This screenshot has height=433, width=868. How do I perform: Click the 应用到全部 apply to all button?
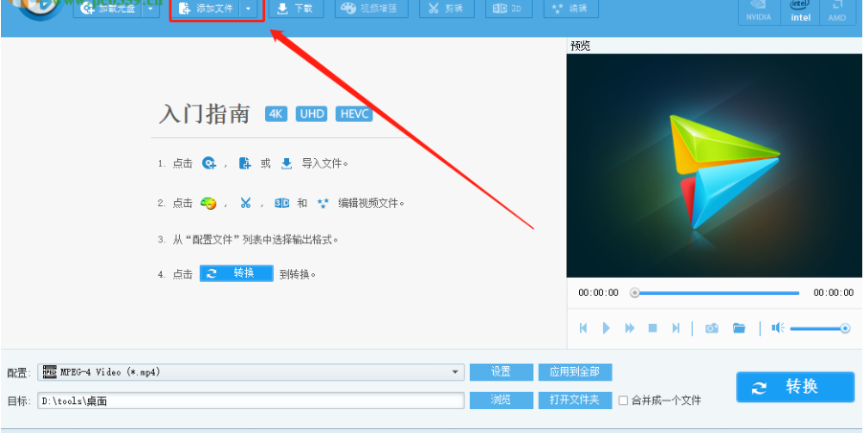(x=575, y=372)
